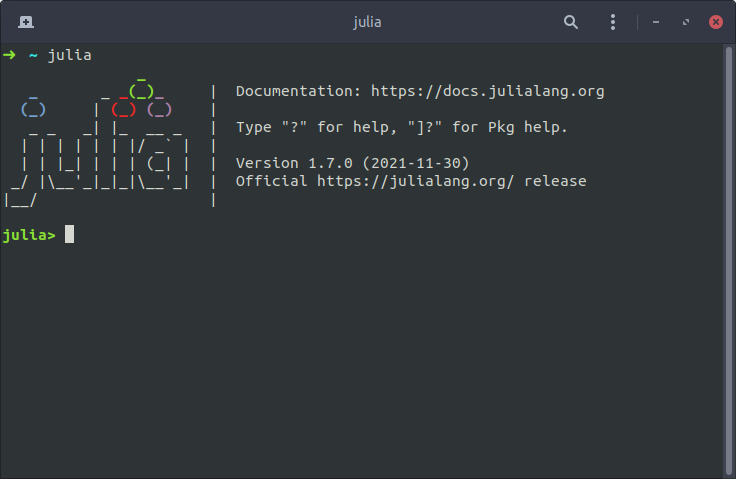
Task: Click the https://docs.julialang.org documentation URL
Action: tap(487, 91)
